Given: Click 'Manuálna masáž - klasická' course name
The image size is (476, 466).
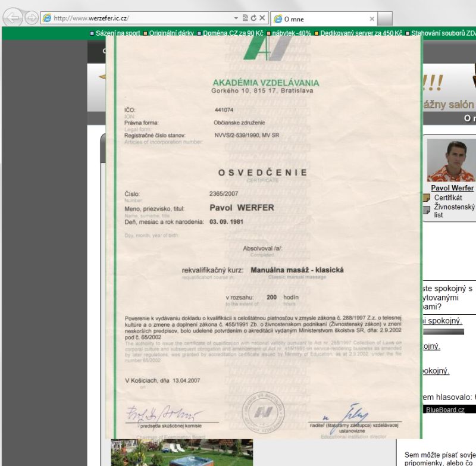Looking at the screenshot, I should click(x=297, y=270).
